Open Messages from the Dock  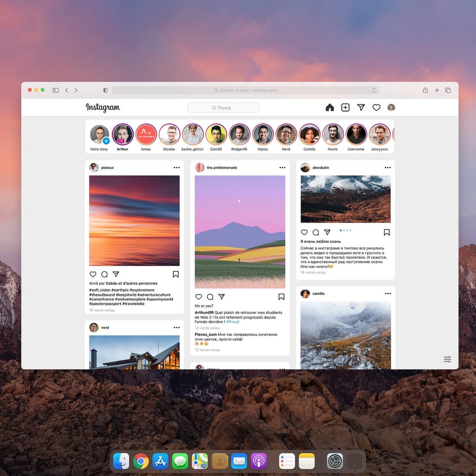(180, 461)
